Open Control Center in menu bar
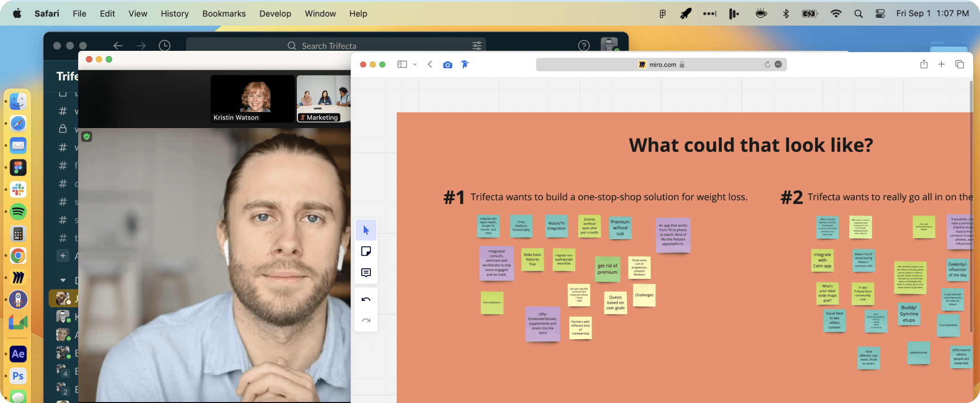The width and height of the screenshot is (980, 403). click(x=880, y=14)
